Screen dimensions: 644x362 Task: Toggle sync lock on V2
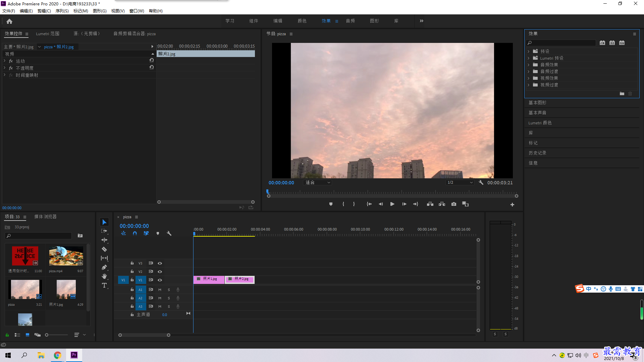click(x=151, y=271)
